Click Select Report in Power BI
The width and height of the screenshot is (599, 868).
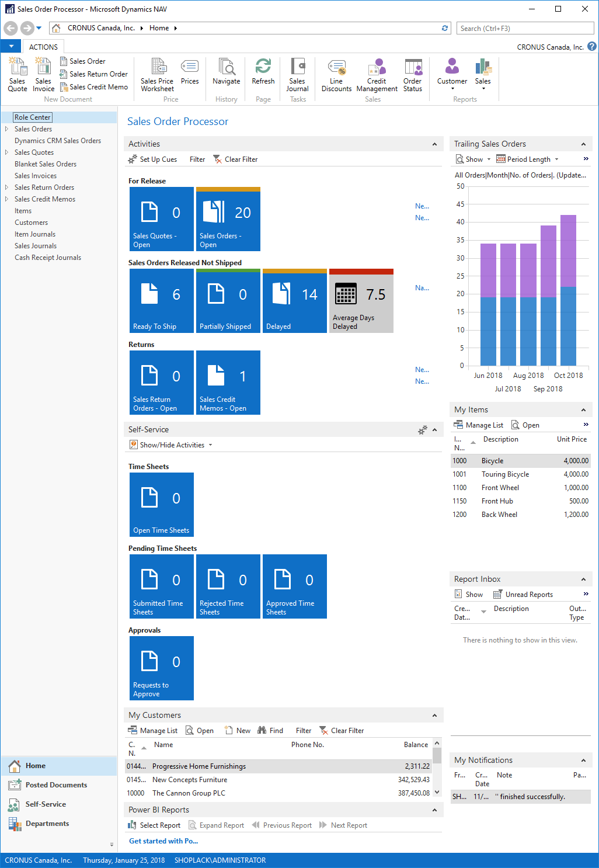(x=154, y=825)
